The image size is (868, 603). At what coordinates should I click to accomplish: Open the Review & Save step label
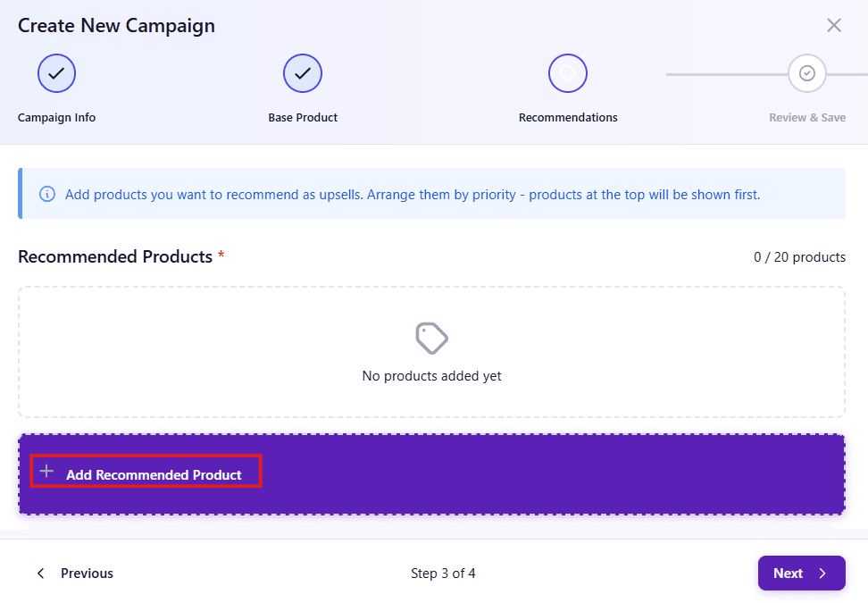point(807,118)
